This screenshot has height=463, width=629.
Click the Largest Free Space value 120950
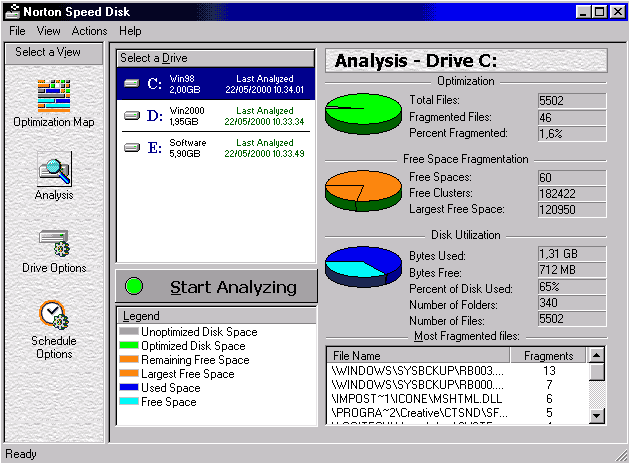[x=572, y=210]
